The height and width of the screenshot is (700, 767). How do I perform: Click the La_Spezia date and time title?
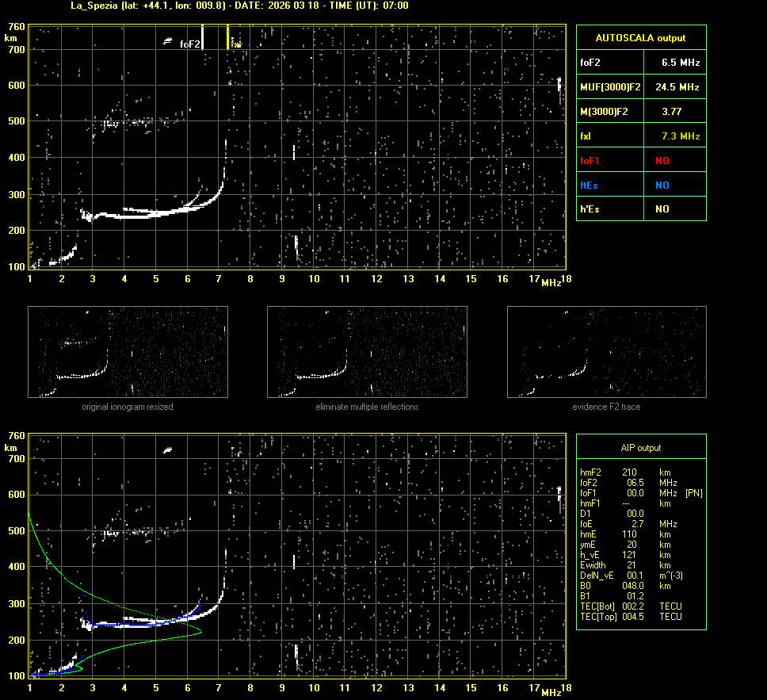[x=239, y=6]
